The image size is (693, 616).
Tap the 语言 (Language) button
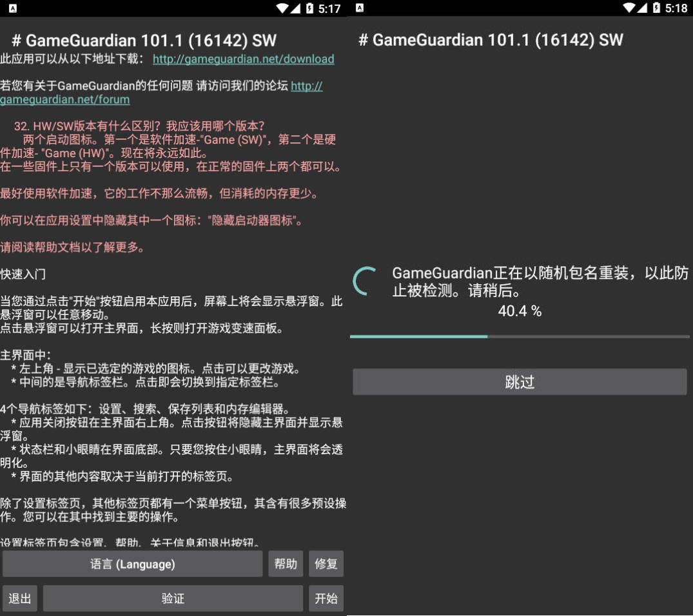coord(133,564)
